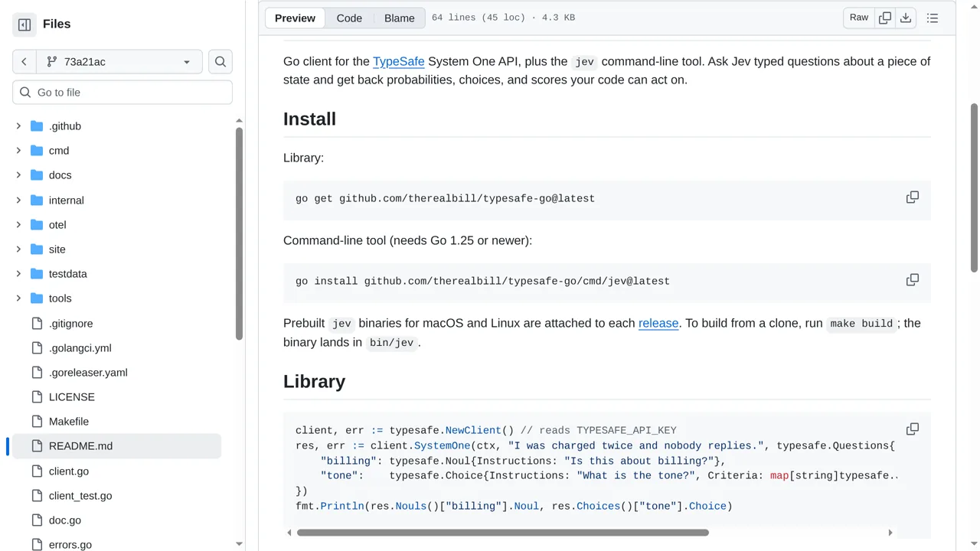Image resolution: width=980 pixels, height=551 pixels.
Task: Copy the go get command
Action: point(913,197)
